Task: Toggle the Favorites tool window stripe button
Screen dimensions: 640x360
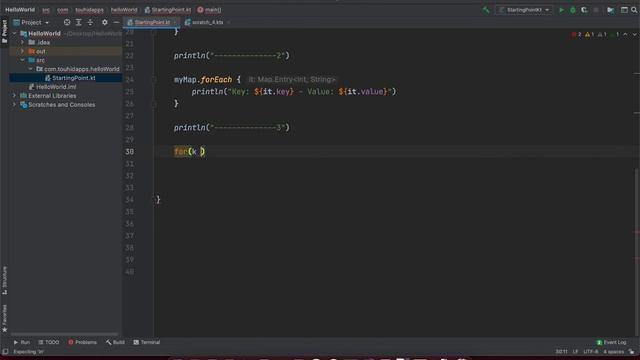Action: click(4, 318)
